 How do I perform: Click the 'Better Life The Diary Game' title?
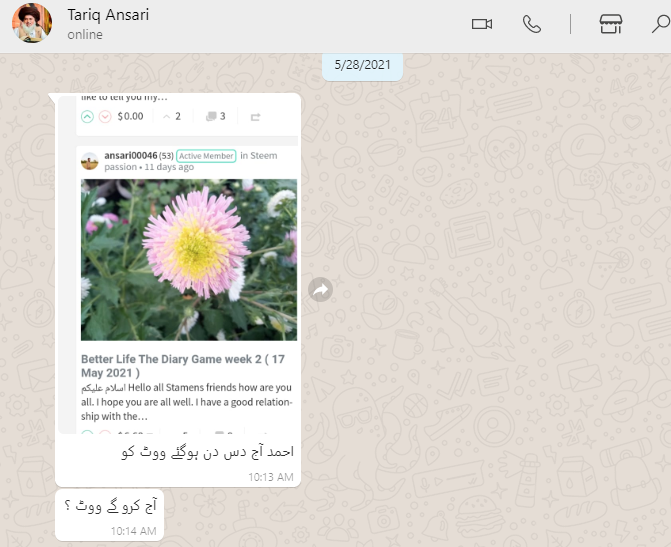[x=183, y=366]
